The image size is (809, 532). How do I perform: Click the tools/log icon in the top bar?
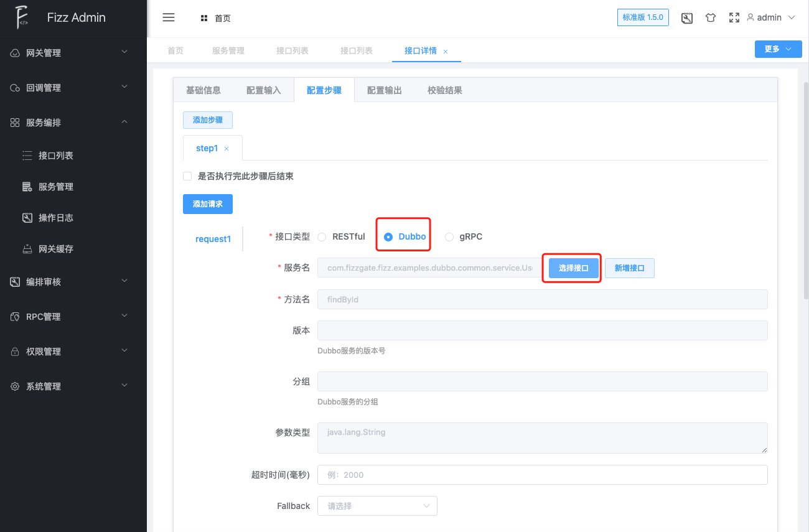[686, 17]
